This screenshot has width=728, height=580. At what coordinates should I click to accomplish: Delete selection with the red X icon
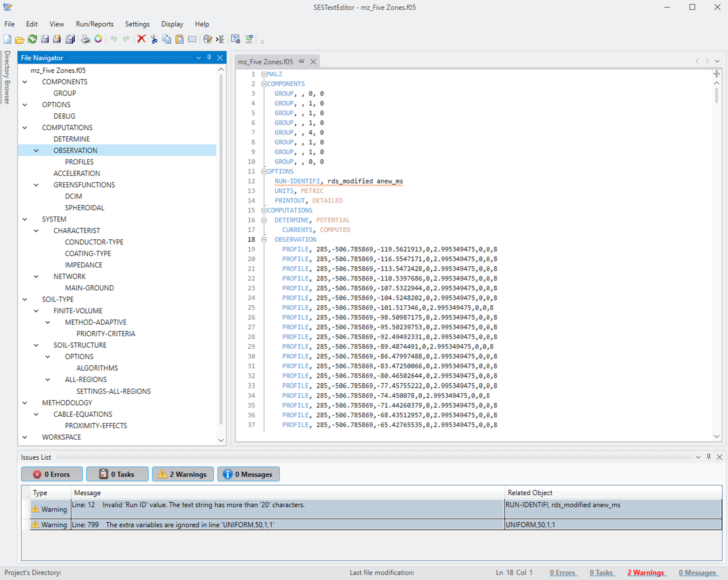tap(142, 39)
